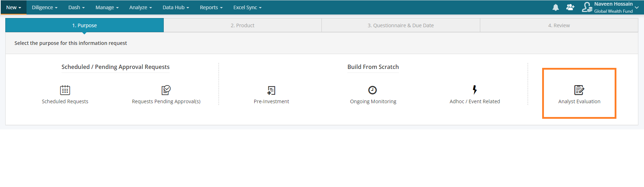
Task: Click the Global Wealth Fund text
Action: [x=613, y=11]
